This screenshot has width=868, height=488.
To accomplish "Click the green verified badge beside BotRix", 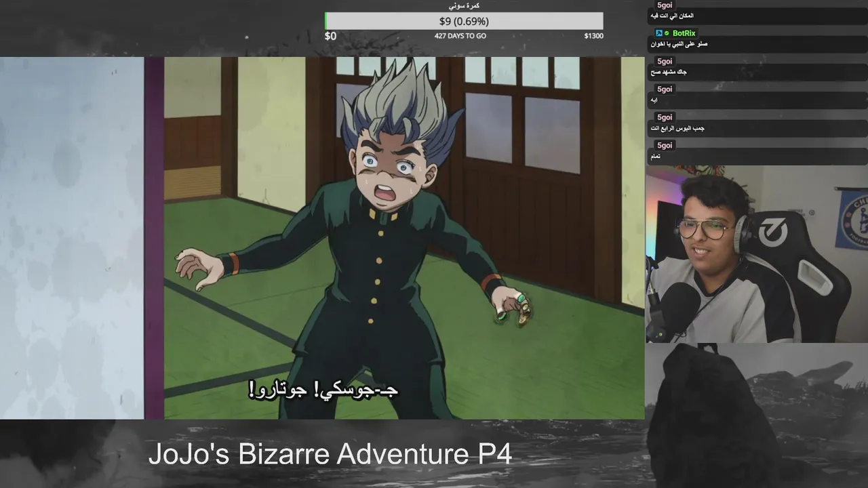I will (667, 33).
